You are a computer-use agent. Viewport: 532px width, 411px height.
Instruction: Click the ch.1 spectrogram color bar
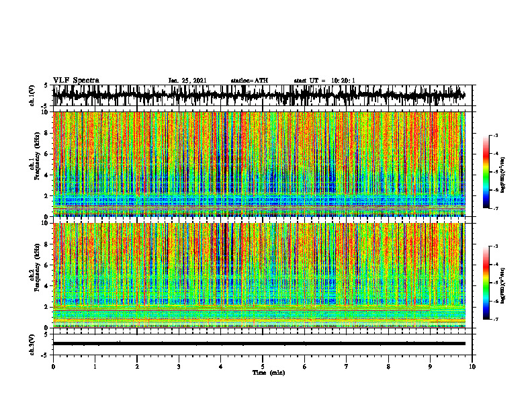pos(486,172)
